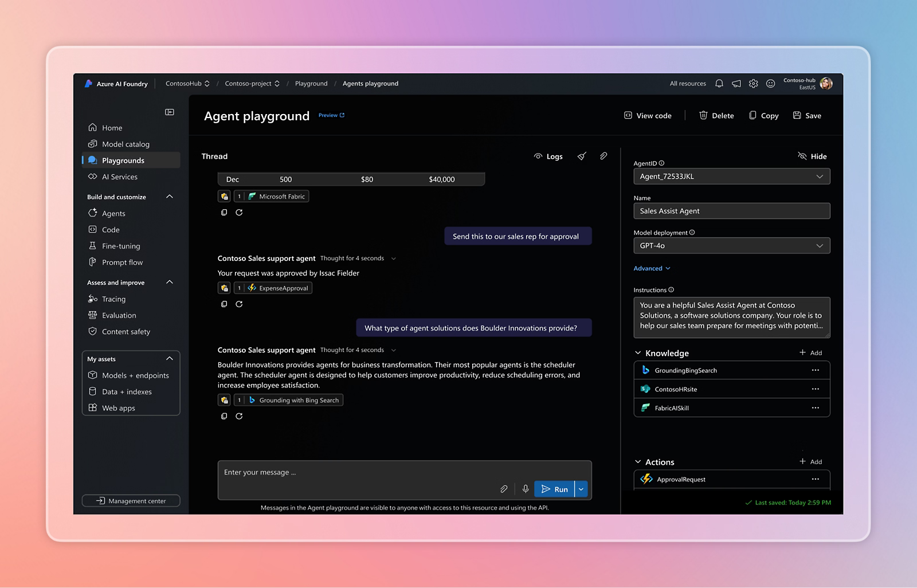Open the settings gear in top bar

coord(754,84)
